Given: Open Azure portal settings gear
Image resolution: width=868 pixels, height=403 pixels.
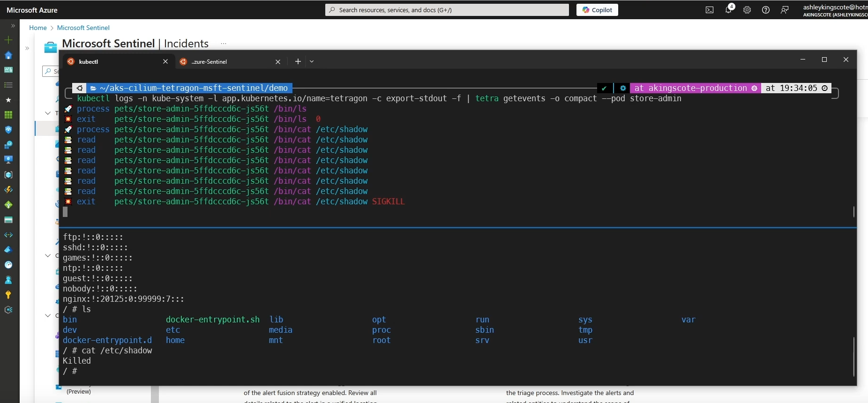Looking at the screenshot, I should coord(747,10).
